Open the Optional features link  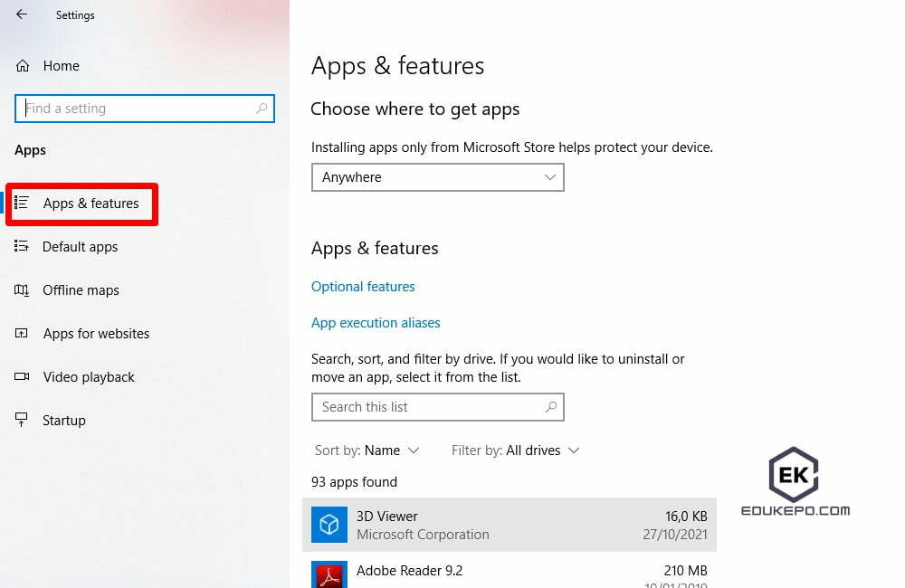(x=363, y=287)
